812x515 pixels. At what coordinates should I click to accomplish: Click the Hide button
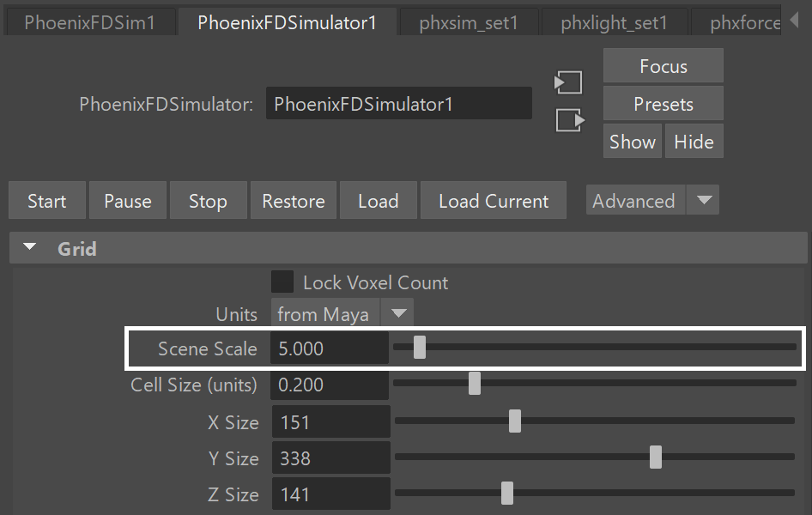click(694, 141)
